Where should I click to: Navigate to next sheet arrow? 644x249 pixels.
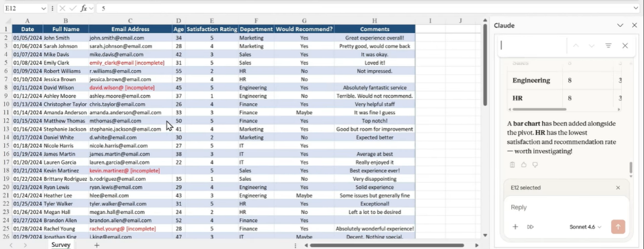[25, 245]
